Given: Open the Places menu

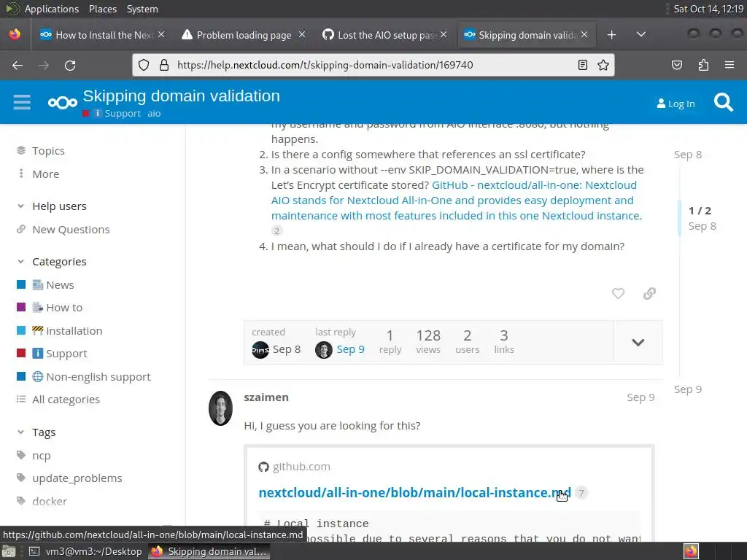Looking at the screenshot, I should 102,9.
